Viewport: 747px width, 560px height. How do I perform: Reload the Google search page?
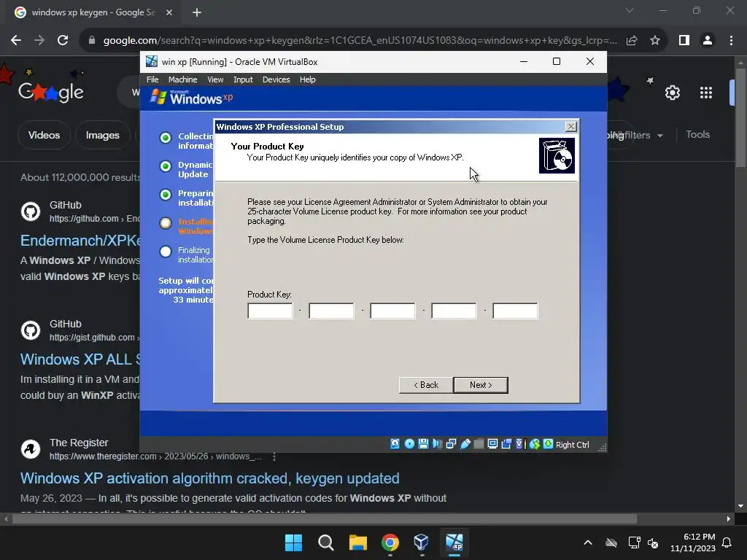(x=63, y=41)
